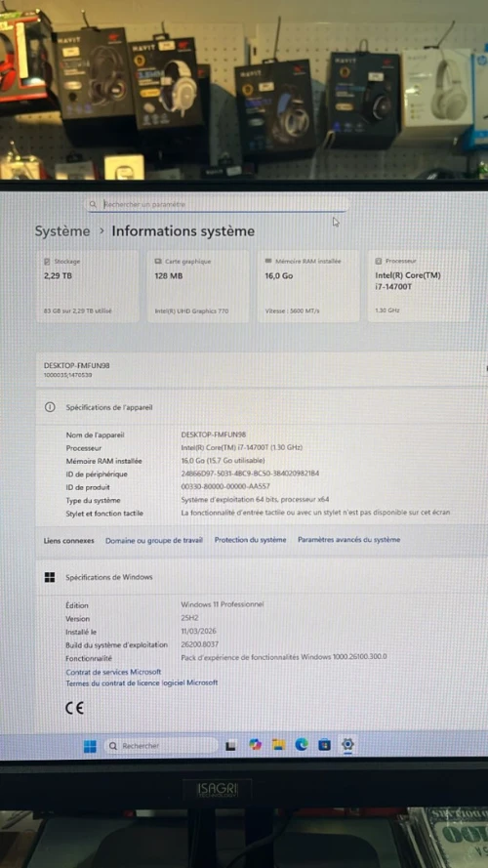Select 'Système d'exploitation 64 bits' value
The height and width of the screenshot is (868, 488).
255,499
